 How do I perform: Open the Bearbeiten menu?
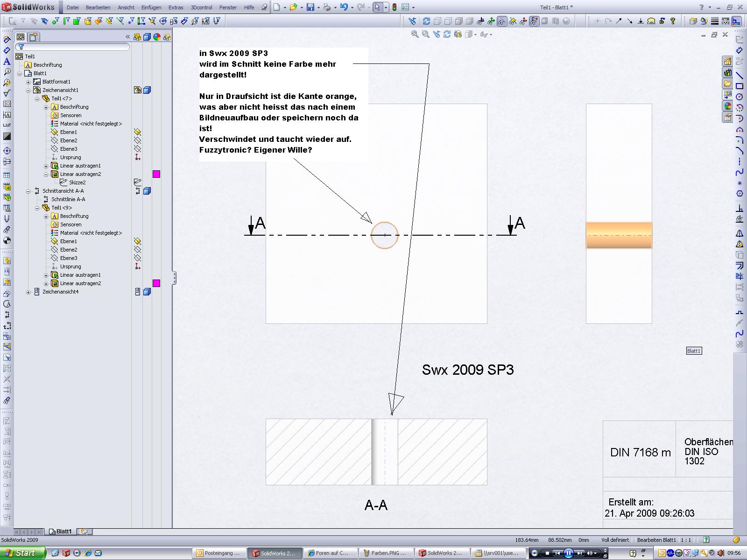98,7
